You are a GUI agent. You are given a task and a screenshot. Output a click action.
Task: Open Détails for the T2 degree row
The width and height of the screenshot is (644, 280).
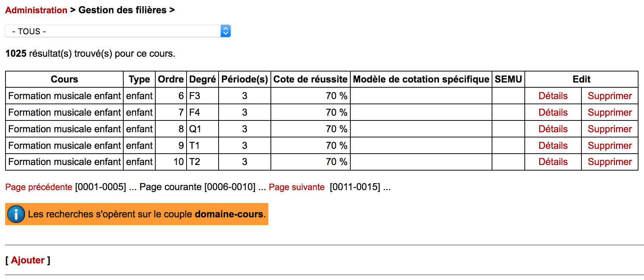click(x=553, y=162)
